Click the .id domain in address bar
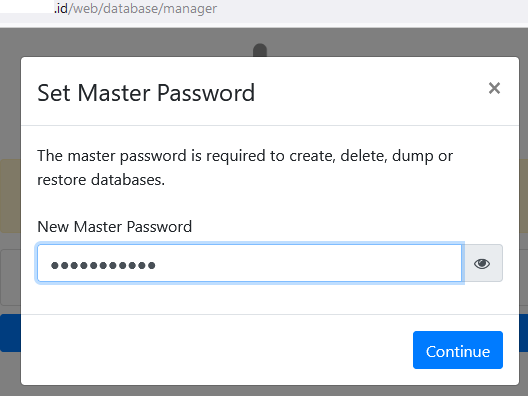The image size is (528, 396). 61,9
